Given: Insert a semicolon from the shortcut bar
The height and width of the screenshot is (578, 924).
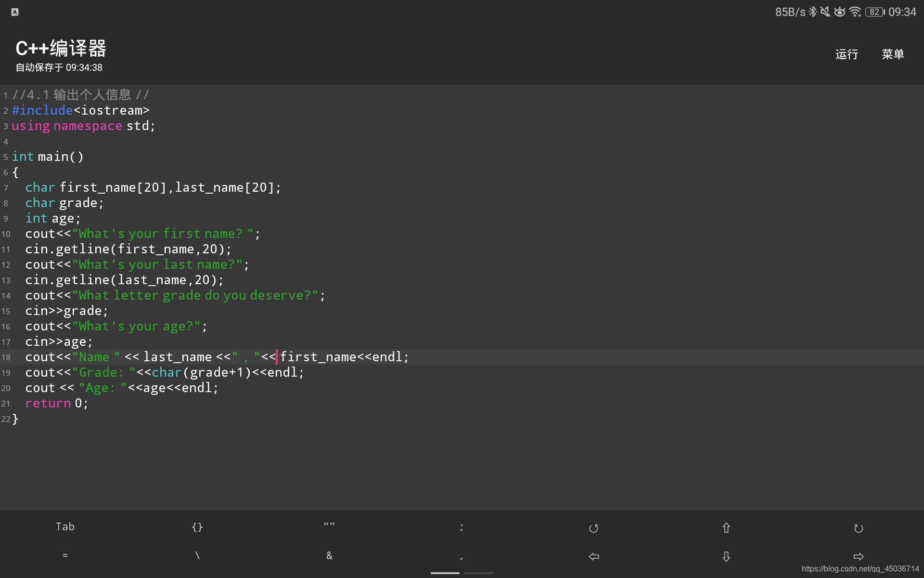Looking at the screenshot, I should 462,527.
